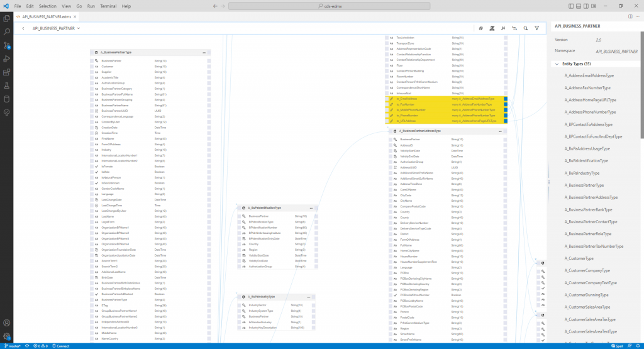Click the right panel vertical scrollbar
The image size is (644, 349).
[x=642, y=86]
